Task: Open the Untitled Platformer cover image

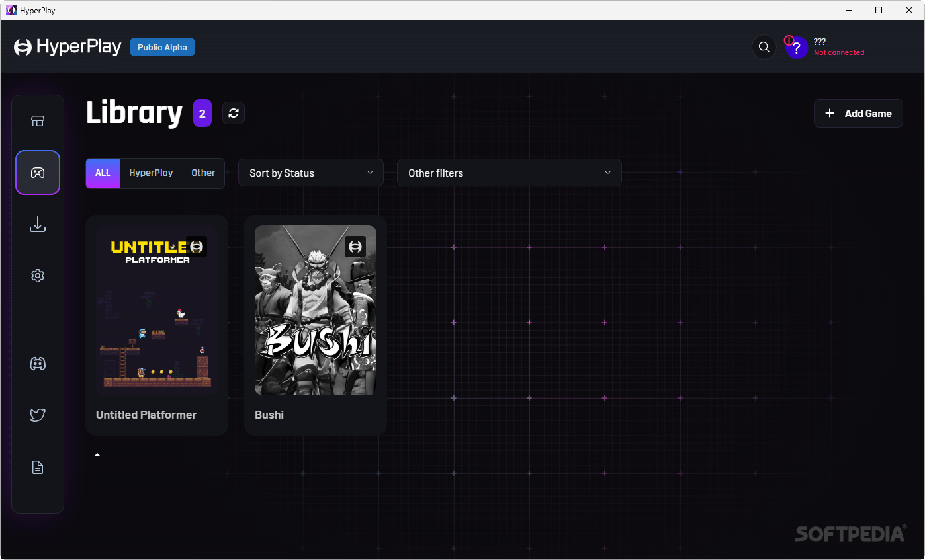Action: (x=157, y=310)
